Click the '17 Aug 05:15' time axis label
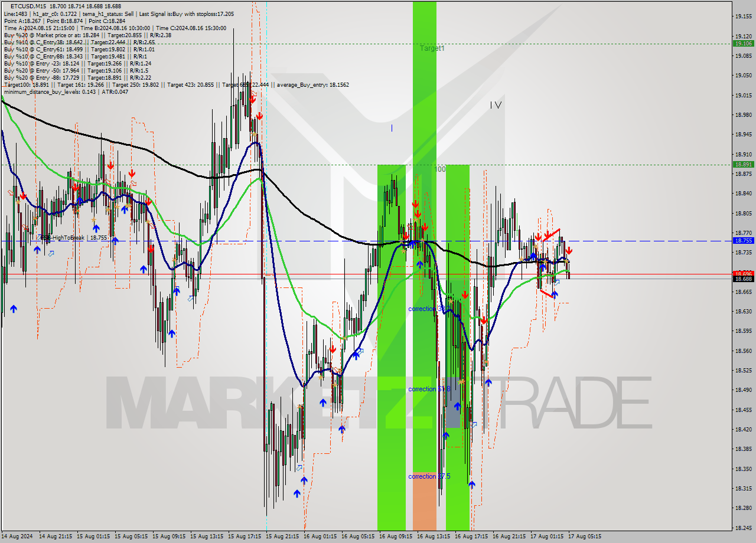 585,537
